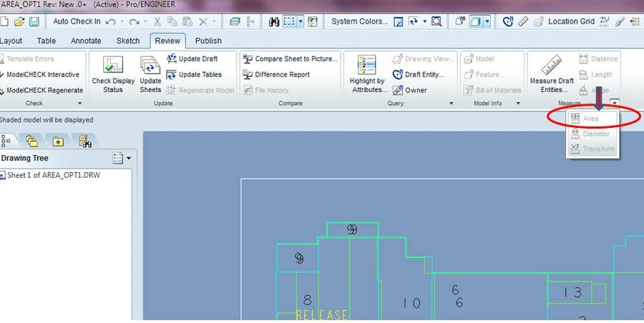Choose Transform from the Measure overflow menu
The image size is (644, 323).
592,149
